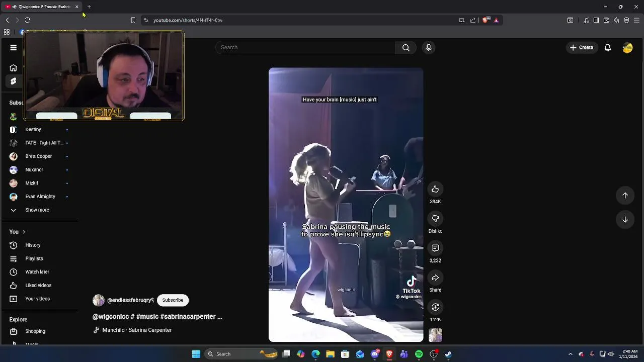Open the Remix button showing 112K
The height and width of the screenshot is (362, 644).
click(435, 307)
